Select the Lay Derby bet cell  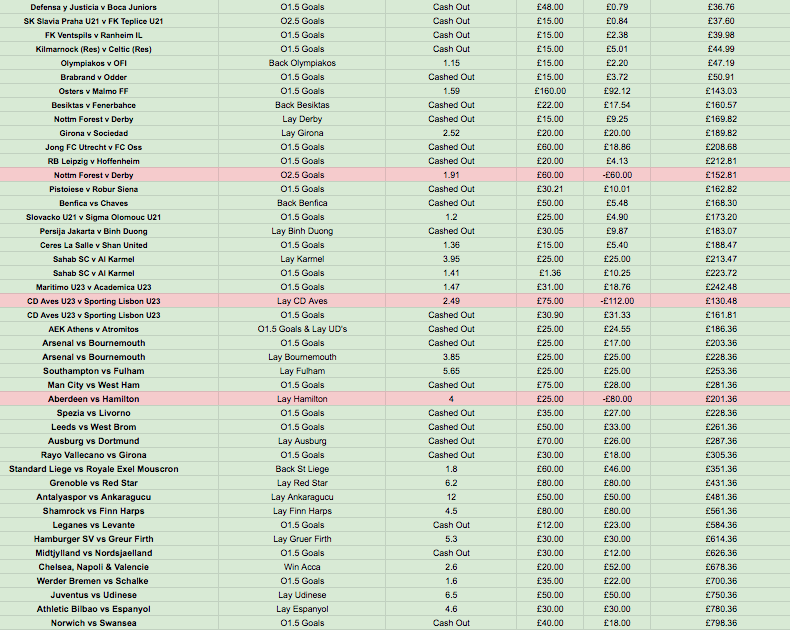pos(302,119)
